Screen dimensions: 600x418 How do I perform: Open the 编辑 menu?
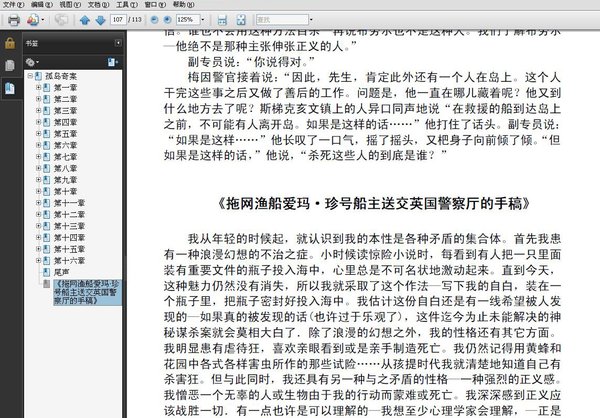point(41,4)
